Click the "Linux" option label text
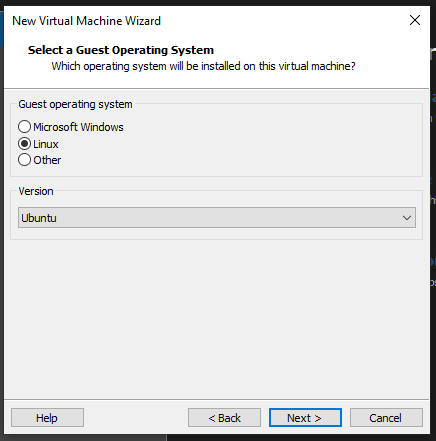Viewport: 436px width, 441px height. (x=46, y=144)
